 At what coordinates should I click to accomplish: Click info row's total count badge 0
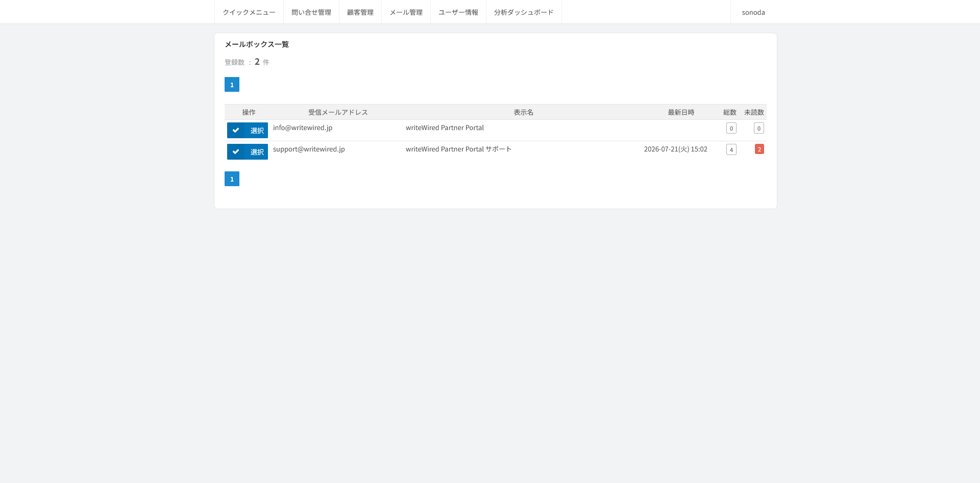click(731, 128)
